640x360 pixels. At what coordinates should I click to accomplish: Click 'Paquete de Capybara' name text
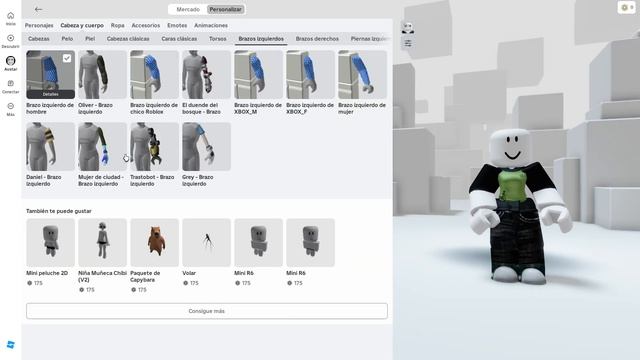145,276
